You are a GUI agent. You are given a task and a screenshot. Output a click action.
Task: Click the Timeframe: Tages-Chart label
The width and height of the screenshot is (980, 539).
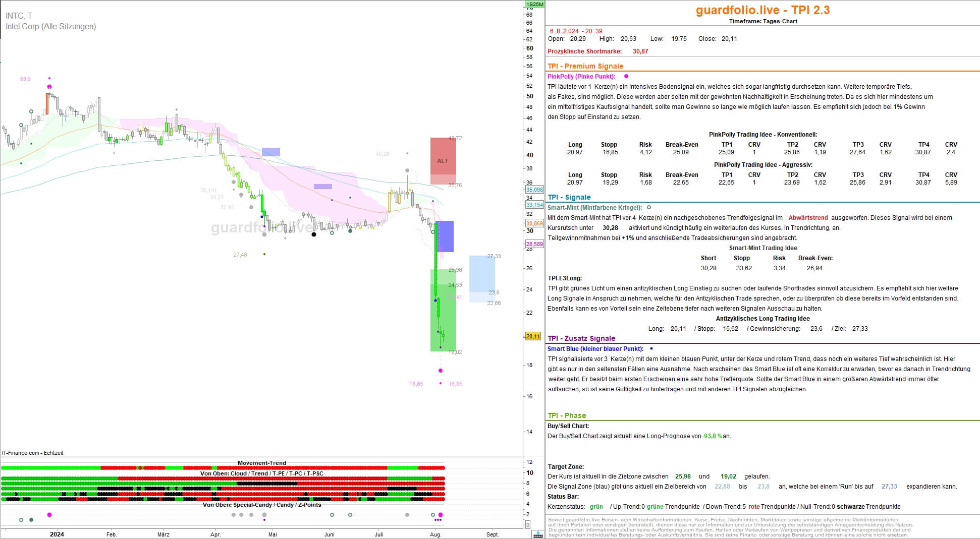(763, 21)
